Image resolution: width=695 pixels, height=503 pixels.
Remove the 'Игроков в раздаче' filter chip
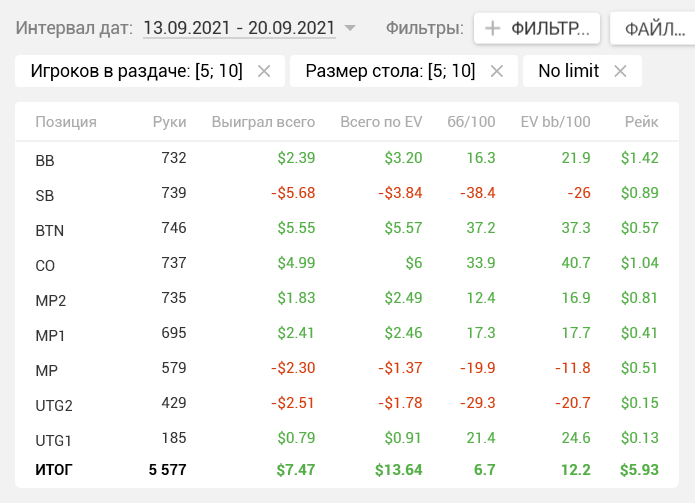point(264,71)
